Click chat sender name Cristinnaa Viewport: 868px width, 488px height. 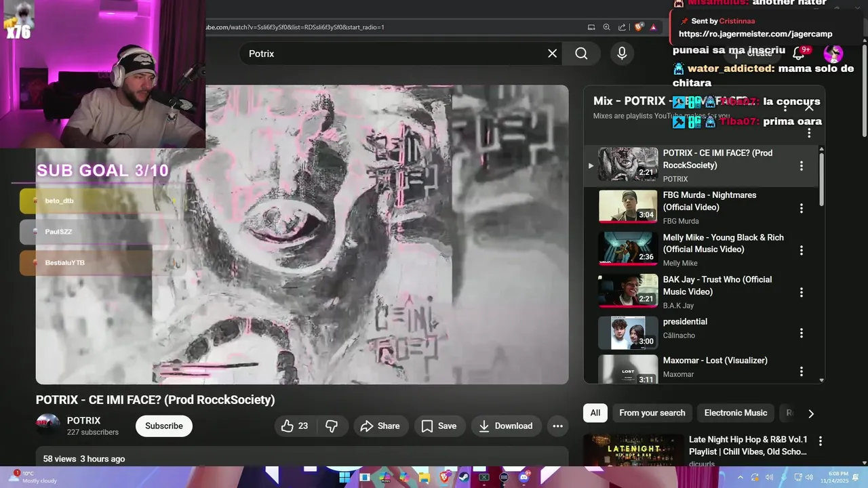pyautogui.click(x=737, y=21)
